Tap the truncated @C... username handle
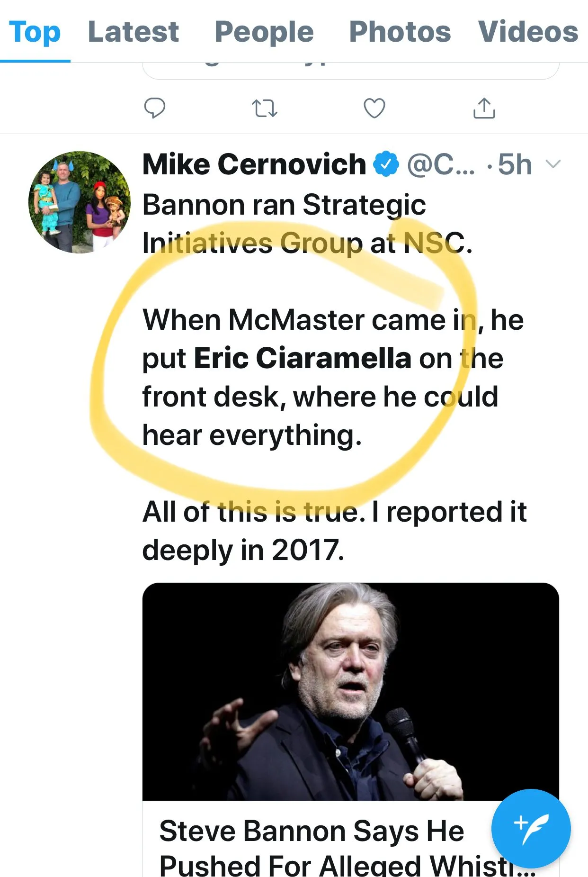This screenshot has width=588, height=877. point(441,164)
